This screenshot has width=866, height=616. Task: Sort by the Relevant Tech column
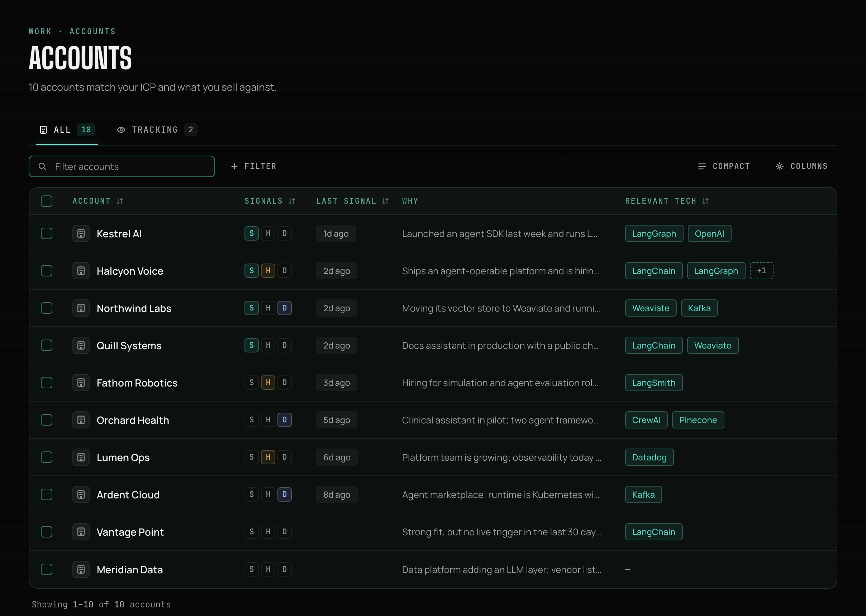(667, 201)
